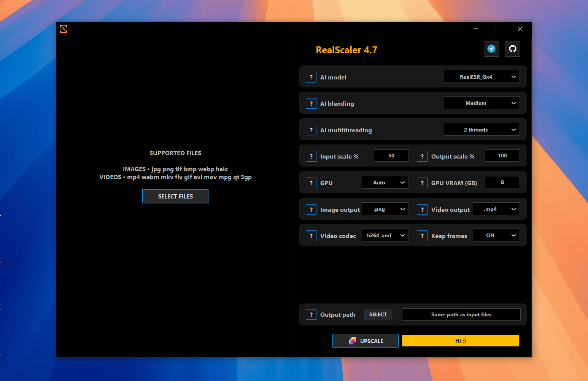Image resolution: width=588 pixels, height=381 pixels.
Task: Click the SELECT FILES button
Action: (175, 196)
